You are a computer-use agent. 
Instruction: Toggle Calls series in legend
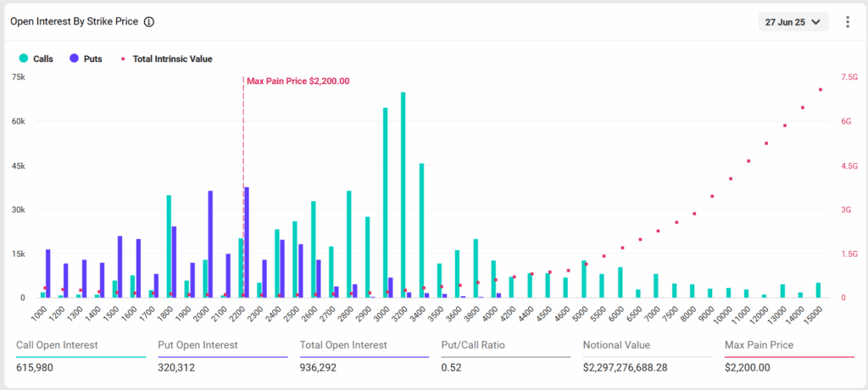(36, 58)
